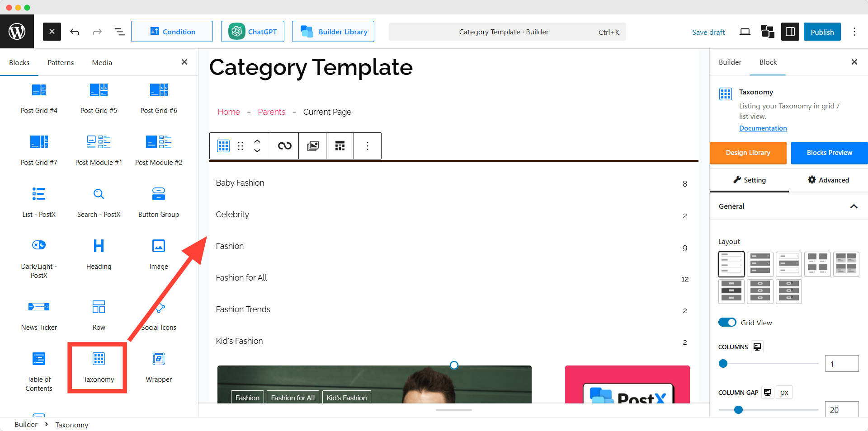Close the block inserter with X button
868x431 pixels.
tap(52, 32)
